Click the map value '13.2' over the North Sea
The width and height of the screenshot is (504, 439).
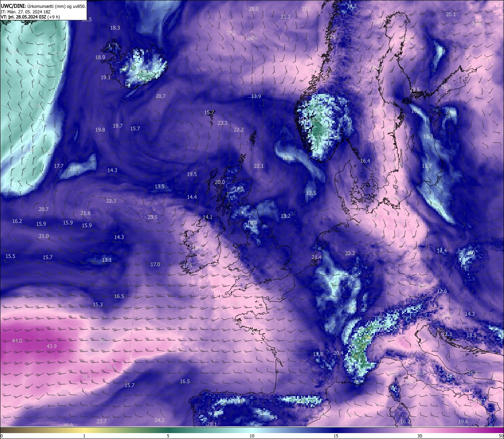click(x=285, y=216)
